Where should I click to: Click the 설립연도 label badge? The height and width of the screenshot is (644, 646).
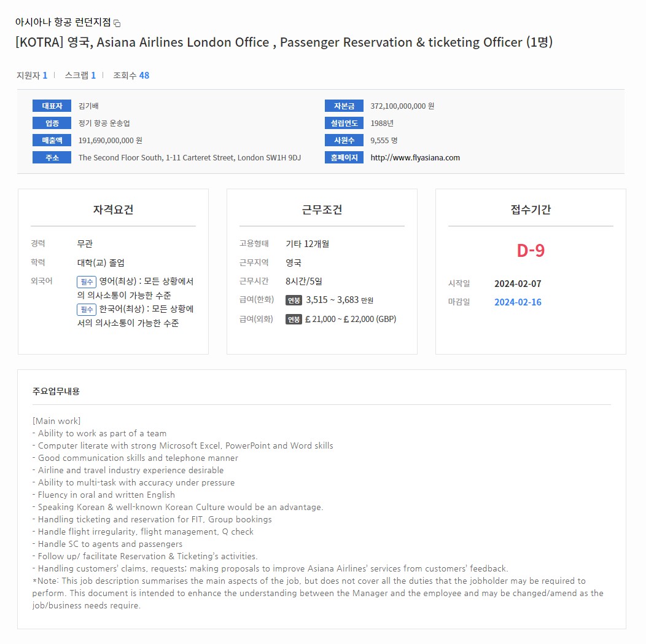click(344, 124)
